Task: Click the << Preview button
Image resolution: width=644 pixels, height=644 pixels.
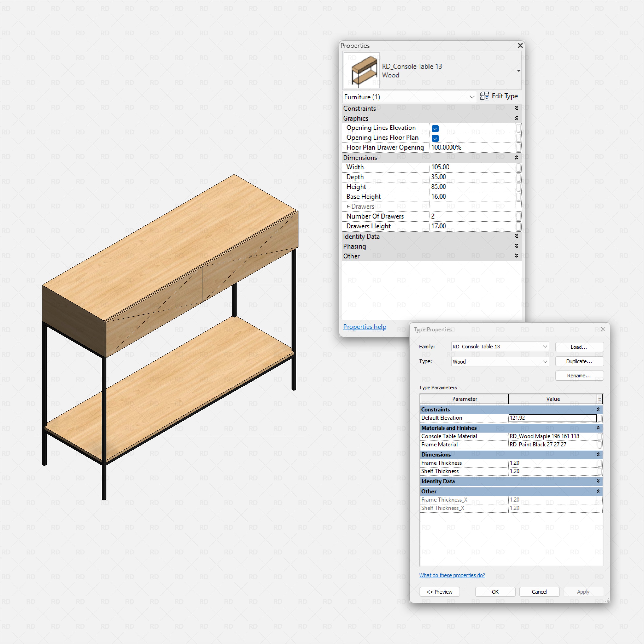Action: (439, 592)
